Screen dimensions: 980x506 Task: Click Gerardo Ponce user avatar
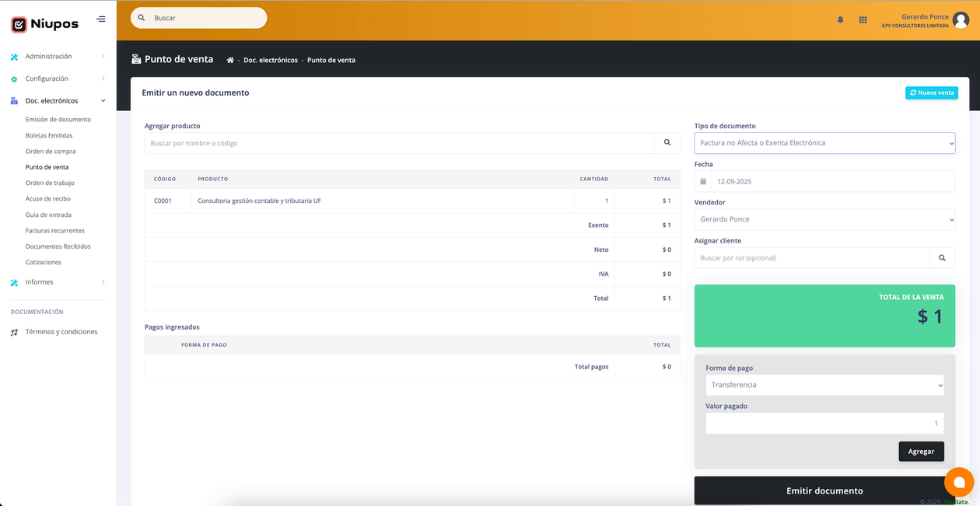[961, 21]
